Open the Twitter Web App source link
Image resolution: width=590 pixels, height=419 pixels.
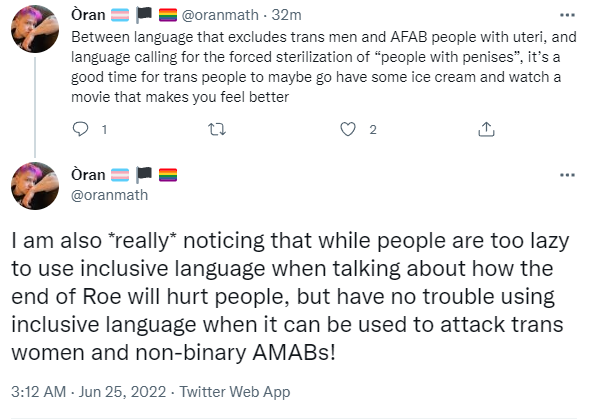(234, 392)
